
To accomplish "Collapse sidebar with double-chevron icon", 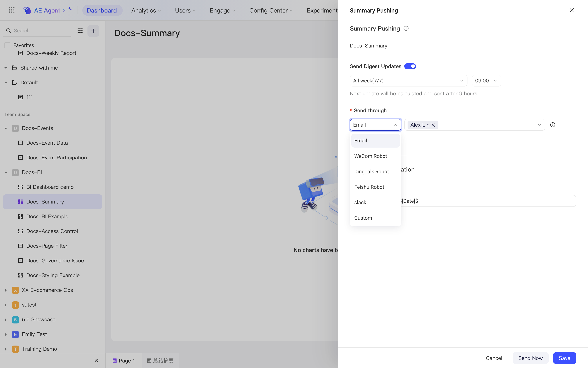I will [x=96, y=360].
